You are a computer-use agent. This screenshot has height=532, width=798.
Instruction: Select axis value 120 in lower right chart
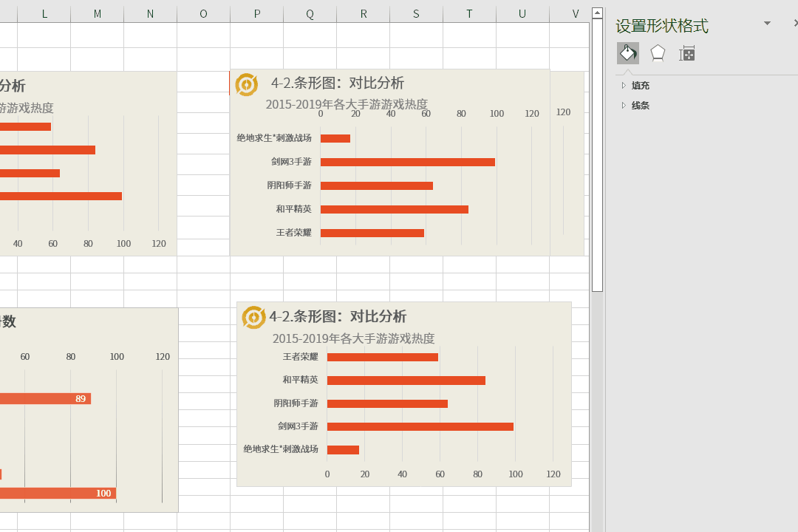553,474
